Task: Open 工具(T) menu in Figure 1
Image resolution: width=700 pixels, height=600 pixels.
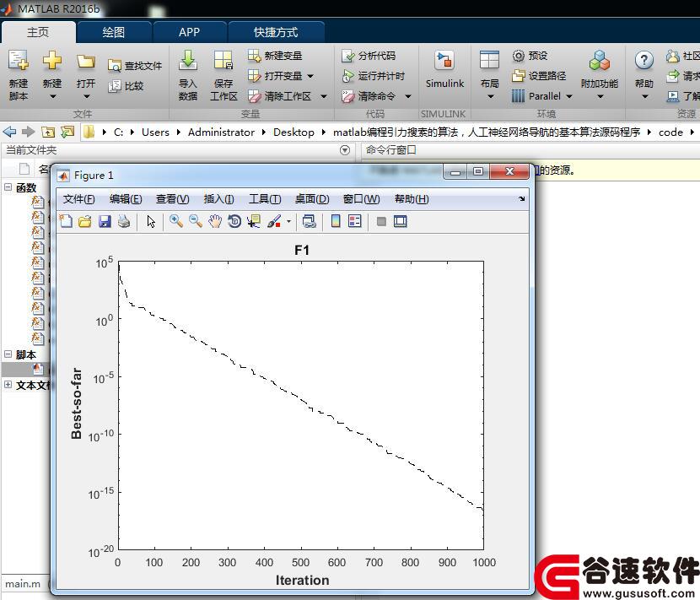Action: point(265,199)
